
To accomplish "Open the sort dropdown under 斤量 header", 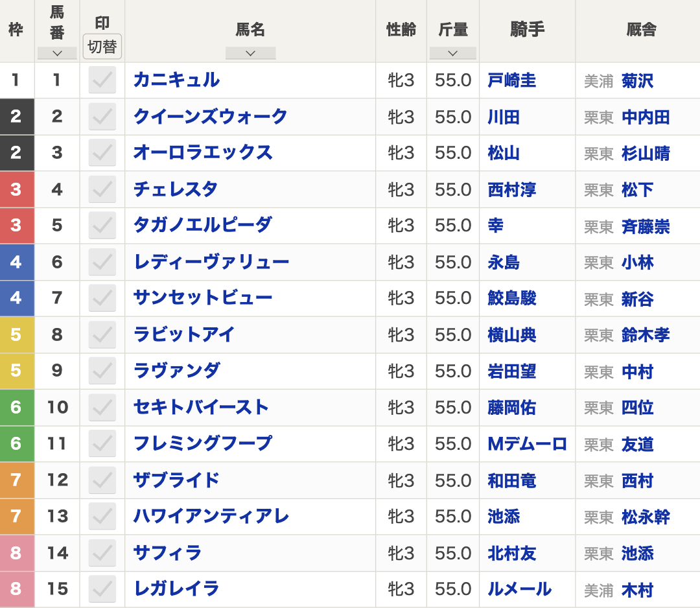I will point(452,53).
